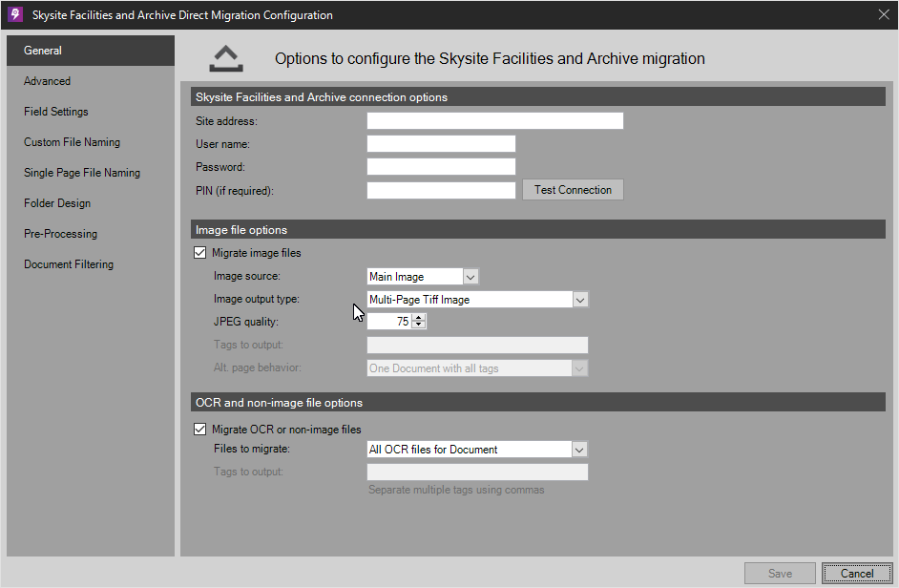Switch to the Advanced page
The width and height of the screenshot is (899, 588).
click(91, 81)
